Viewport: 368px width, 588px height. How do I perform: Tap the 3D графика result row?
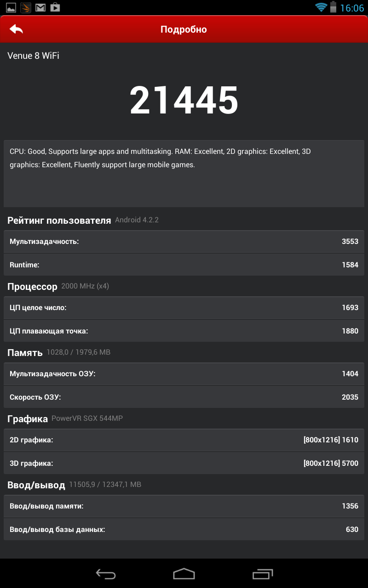tap(184, 463)
